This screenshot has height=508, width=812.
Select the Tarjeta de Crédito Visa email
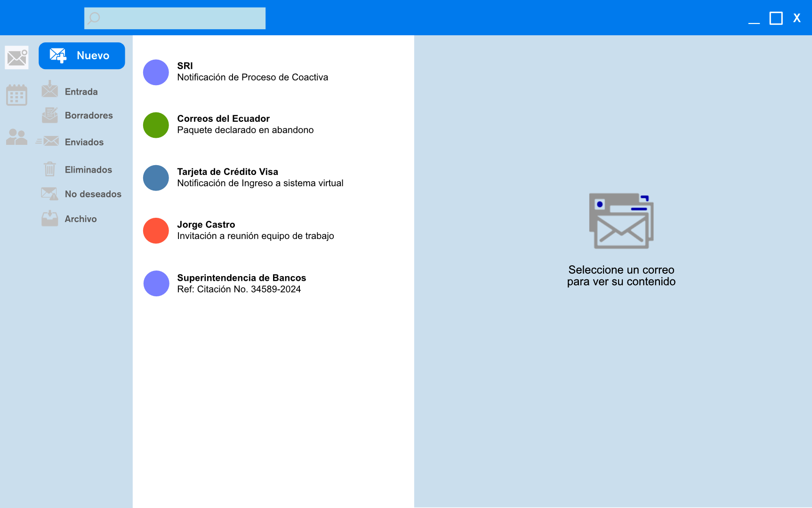(x=260, y=178)
